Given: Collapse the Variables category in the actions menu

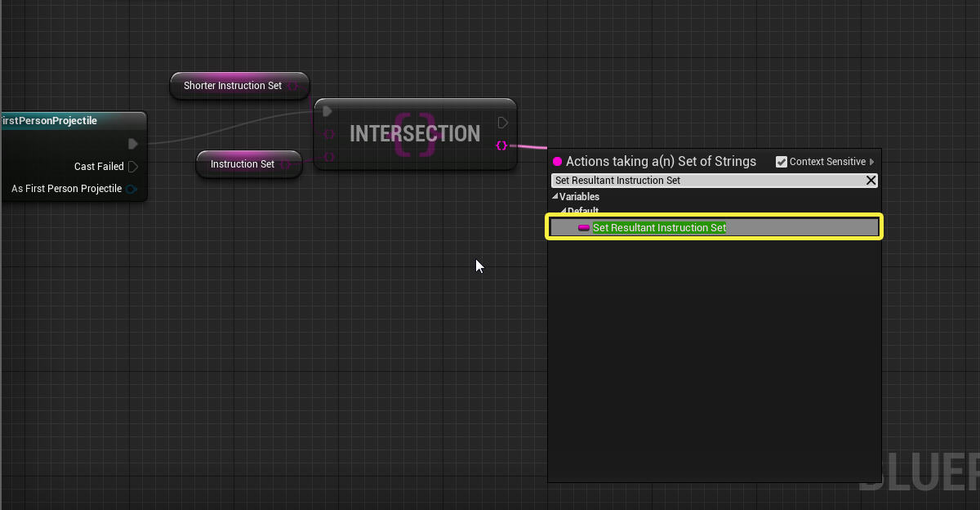Looking at the screenshot, I should pos(555,196).
